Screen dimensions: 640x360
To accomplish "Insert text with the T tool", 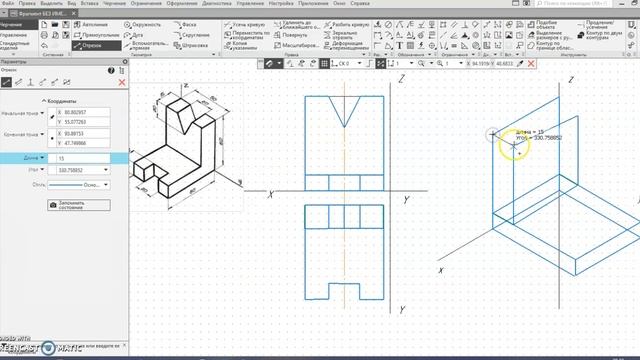I will point(399,45).
